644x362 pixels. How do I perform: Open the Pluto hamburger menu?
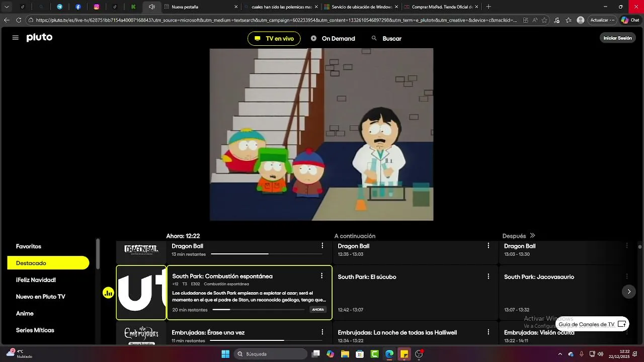(16, 38)
